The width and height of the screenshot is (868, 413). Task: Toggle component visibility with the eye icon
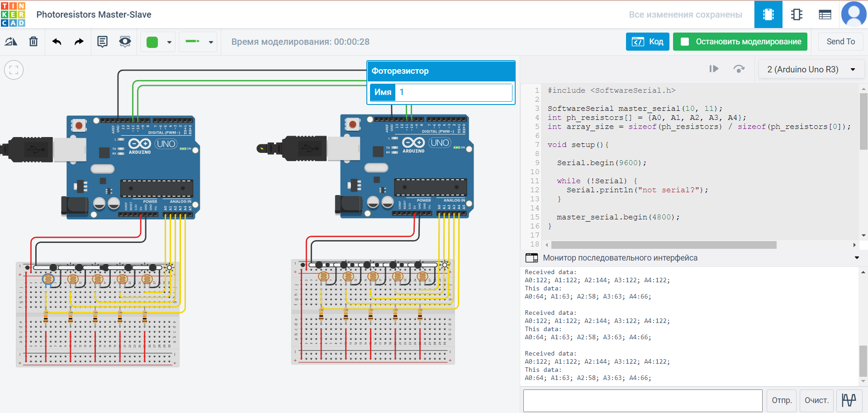(x=125, y=41)
